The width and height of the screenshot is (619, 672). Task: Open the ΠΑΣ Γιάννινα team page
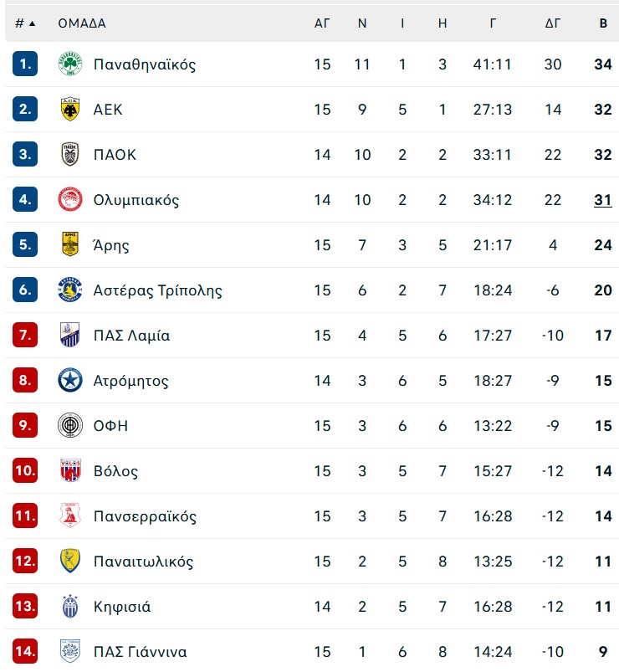pyautogui.click(x=140, y=651)
